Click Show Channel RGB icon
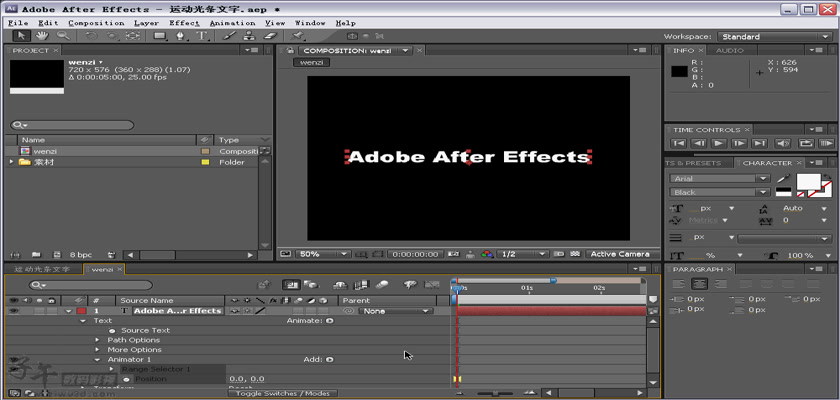The height and width of the screenshot is (400, 840). (x=486, y=254)
